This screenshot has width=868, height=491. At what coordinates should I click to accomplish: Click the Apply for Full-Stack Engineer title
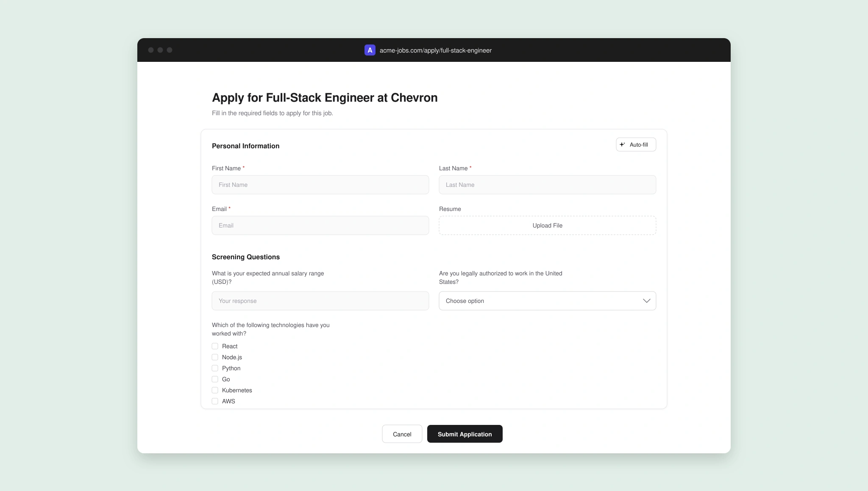tap(325, 97)
